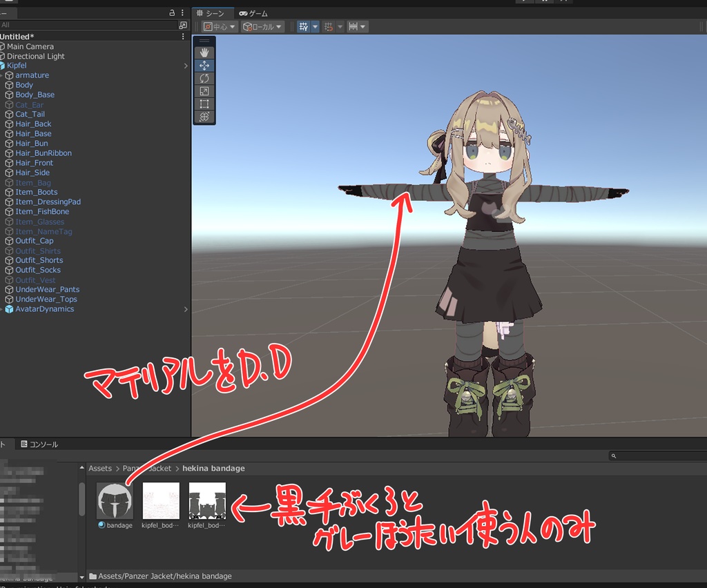The image size is (707, 588).
Task: Click hekina bandage breadcrumb folder
Action: point(213,469)
